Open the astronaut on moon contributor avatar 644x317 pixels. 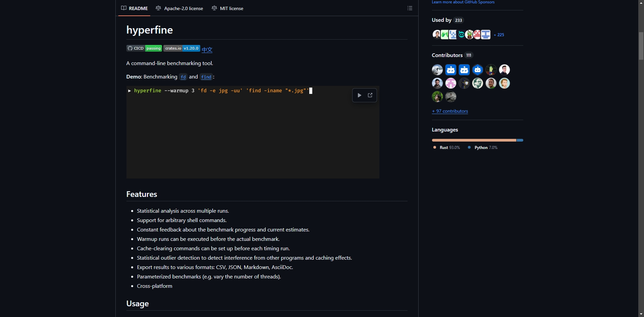[x=451, y=97]
